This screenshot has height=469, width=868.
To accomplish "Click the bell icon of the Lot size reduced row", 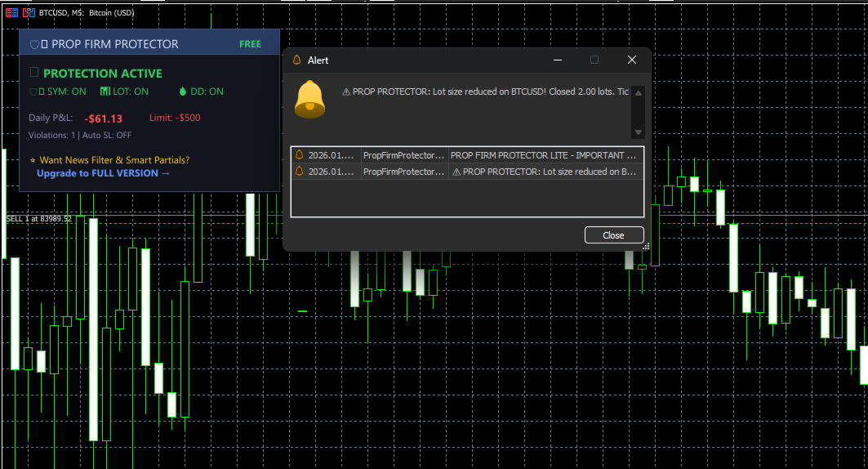I will pyautogui.click(x=300, y=172).
